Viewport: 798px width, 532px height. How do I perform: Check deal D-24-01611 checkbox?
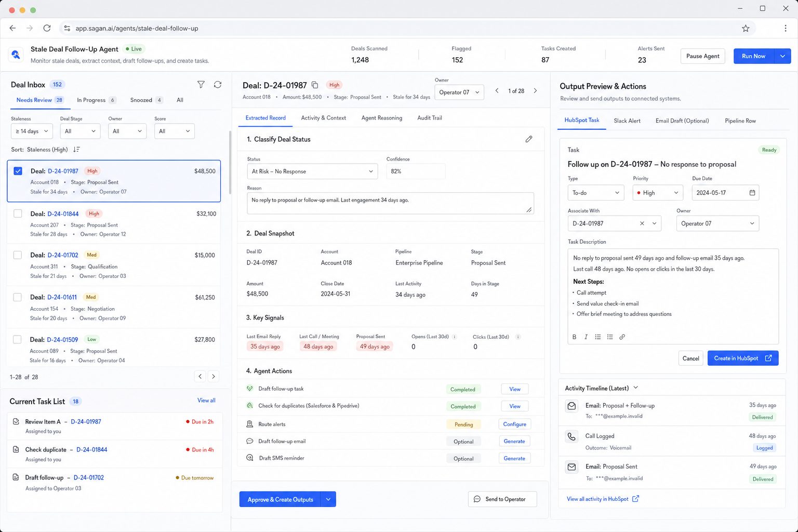(x=17, y=297)
